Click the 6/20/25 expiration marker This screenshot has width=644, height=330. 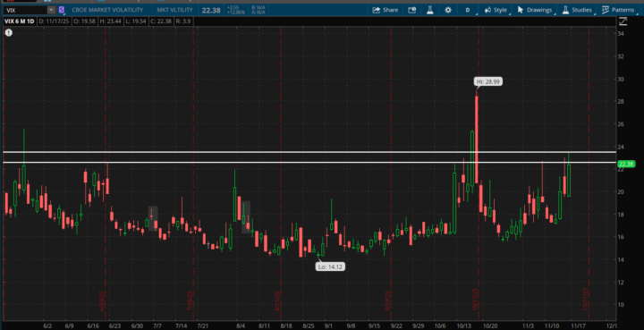coord(102,301)
